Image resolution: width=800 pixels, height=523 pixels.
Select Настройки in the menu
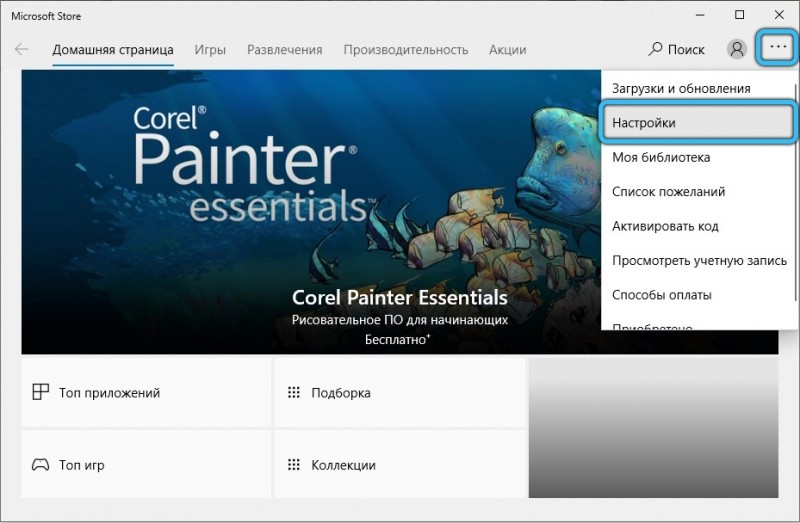pos(697,122)
